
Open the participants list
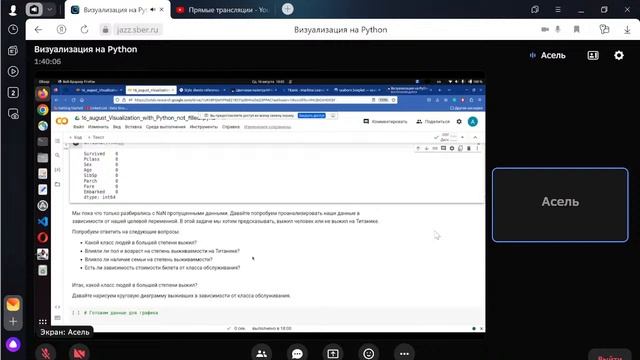[262, 353]
